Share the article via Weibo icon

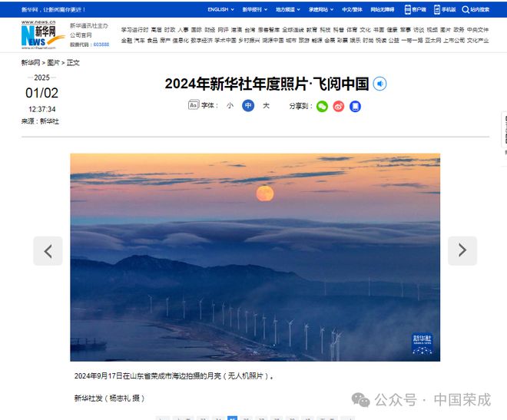click(339, 106)
